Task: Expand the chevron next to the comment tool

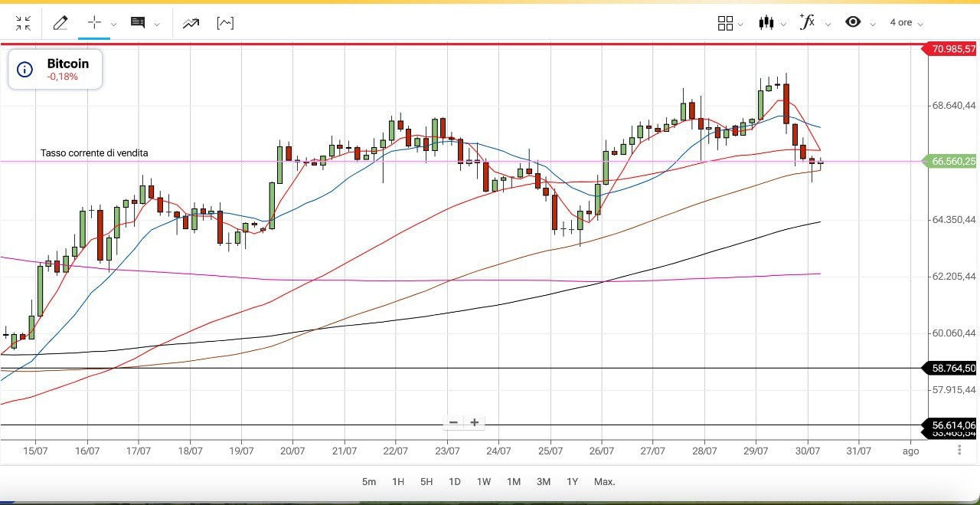Action: (157, 24)
